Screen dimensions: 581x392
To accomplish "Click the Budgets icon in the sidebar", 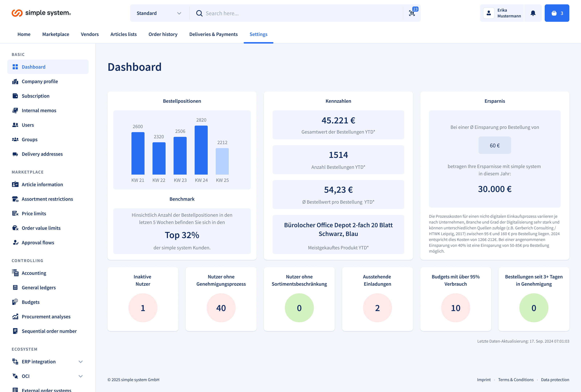I will 15,302.
